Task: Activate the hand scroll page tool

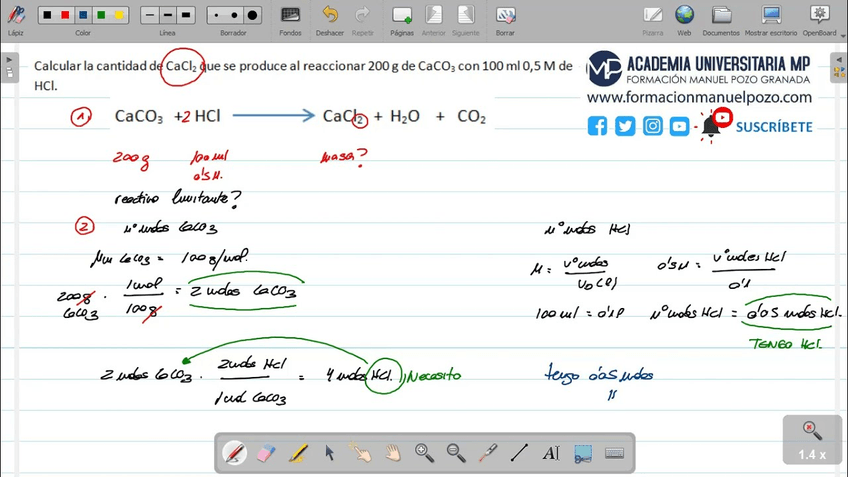Action: point(393,453)
